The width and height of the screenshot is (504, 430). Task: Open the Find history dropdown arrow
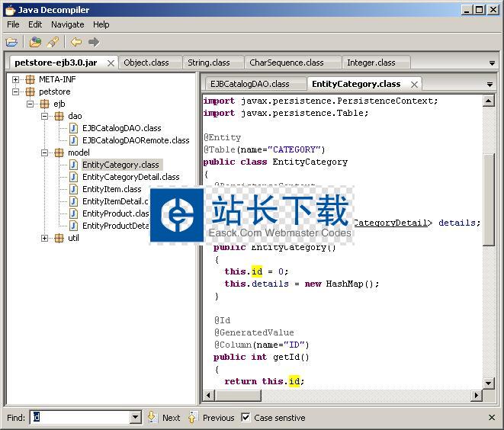tap(136, 418)
